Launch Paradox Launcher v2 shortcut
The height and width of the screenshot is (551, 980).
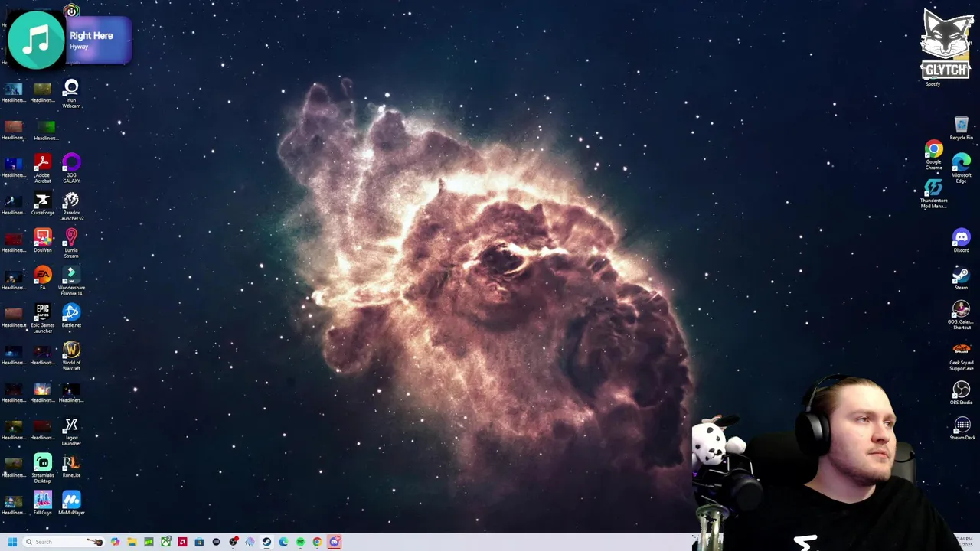click(71, 207)
